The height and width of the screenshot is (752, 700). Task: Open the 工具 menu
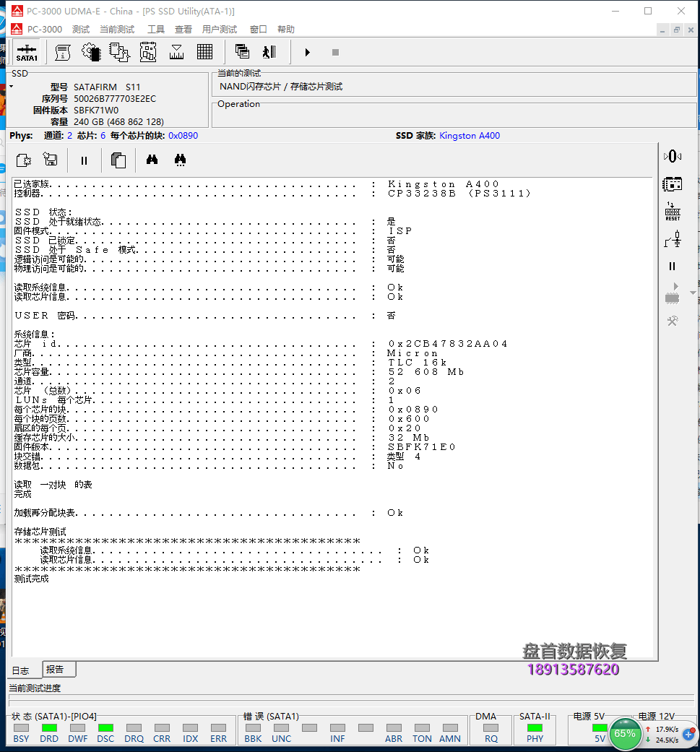156,29
